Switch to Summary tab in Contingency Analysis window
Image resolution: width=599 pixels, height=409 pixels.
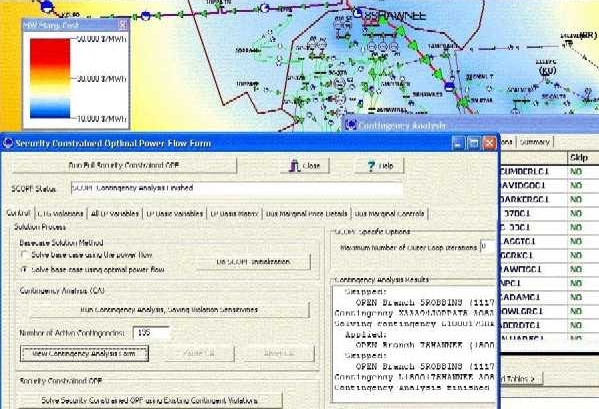click(x=534, y=142)
